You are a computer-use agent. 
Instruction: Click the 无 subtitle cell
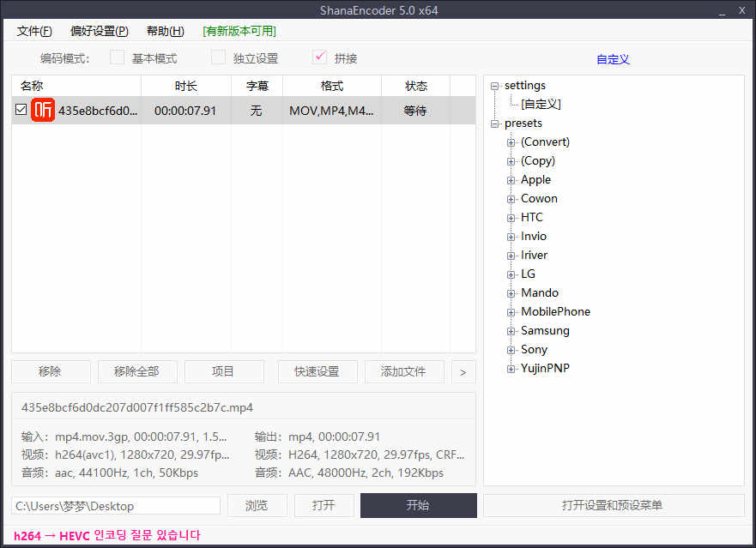tap(256, 111)
